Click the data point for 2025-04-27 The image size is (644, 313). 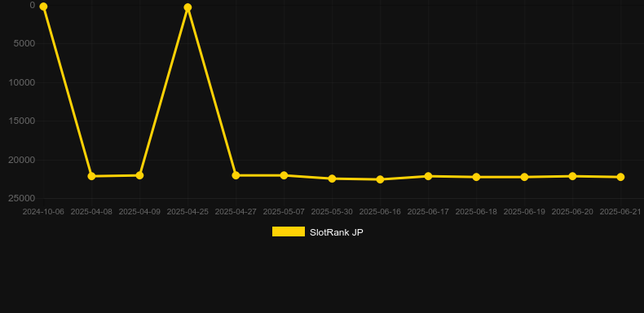(x=236, y=175)
